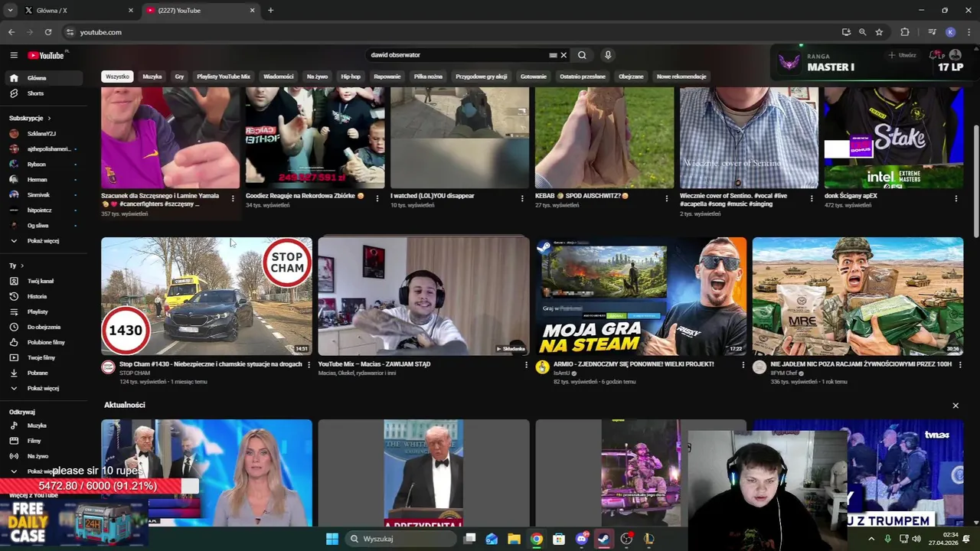Viewport: 980px width, 551px height.
Task: Open Muzyka under Odkrywaj section
Action: tap(37, 425)
